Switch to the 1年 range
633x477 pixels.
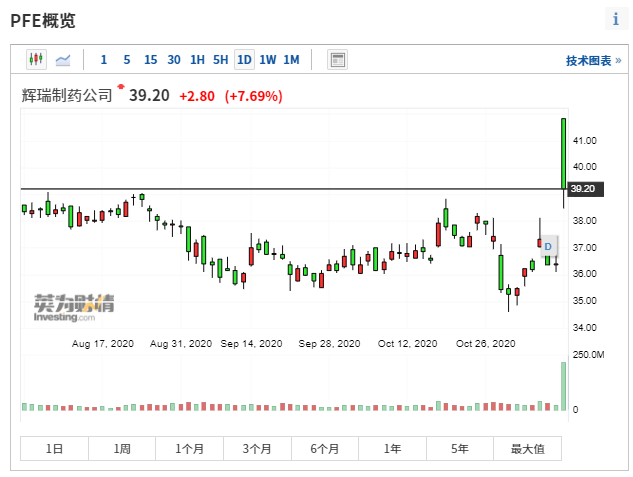click(x=392, y=449)
